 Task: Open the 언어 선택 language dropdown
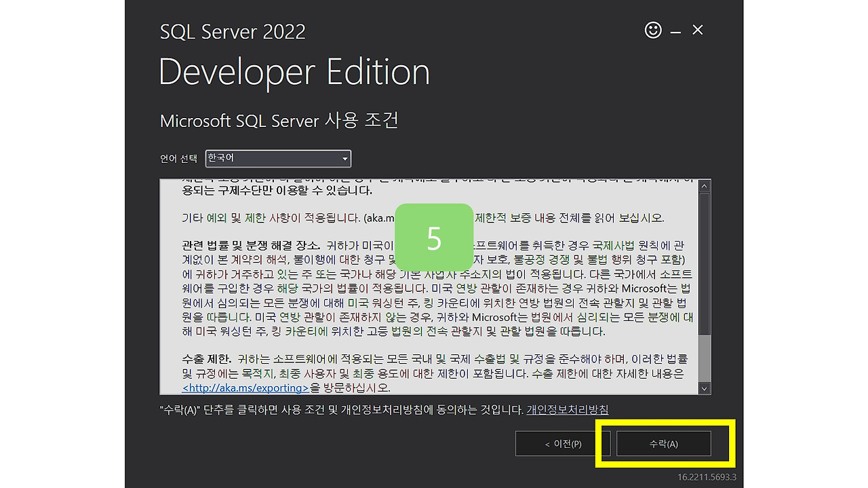pyautogui.click(x=278, y=158)
